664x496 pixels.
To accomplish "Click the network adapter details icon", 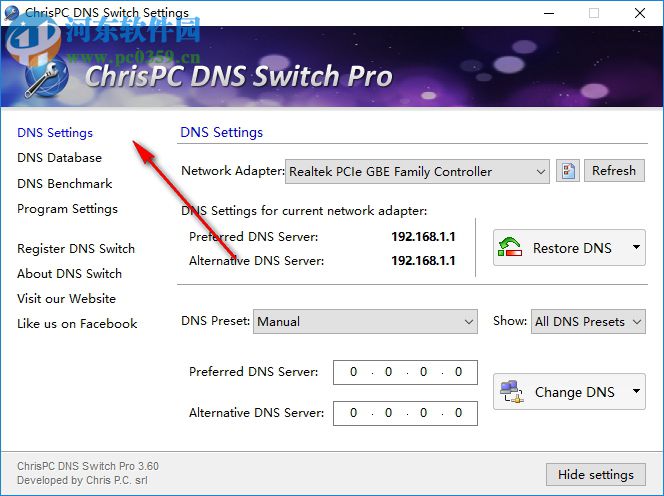I will 567,171.
